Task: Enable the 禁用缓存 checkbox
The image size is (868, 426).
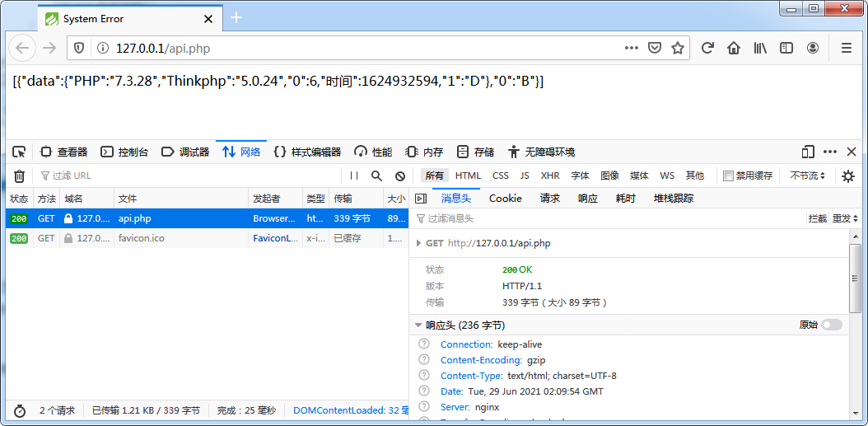Action: [x=729, y=176]
